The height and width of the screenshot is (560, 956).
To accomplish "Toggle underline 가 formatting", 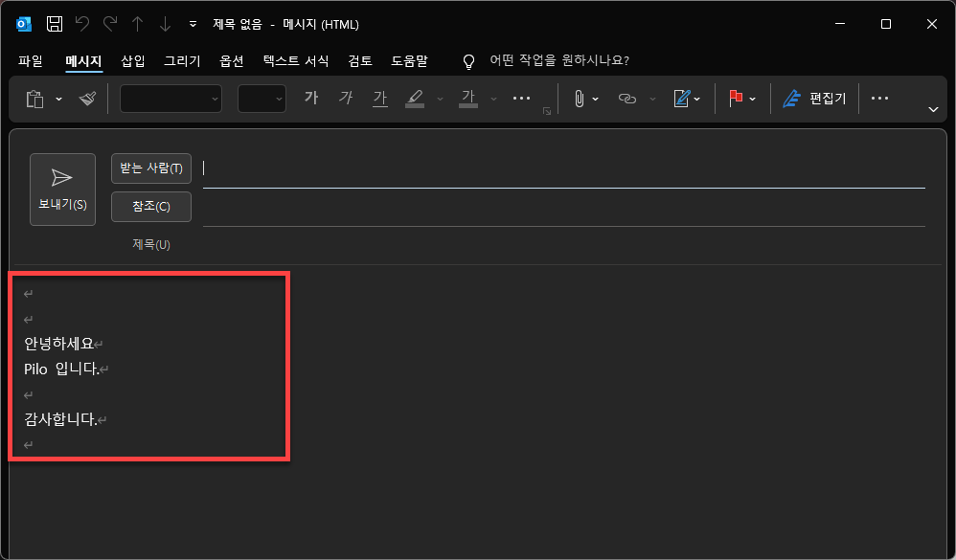I will tap(380, 98).
